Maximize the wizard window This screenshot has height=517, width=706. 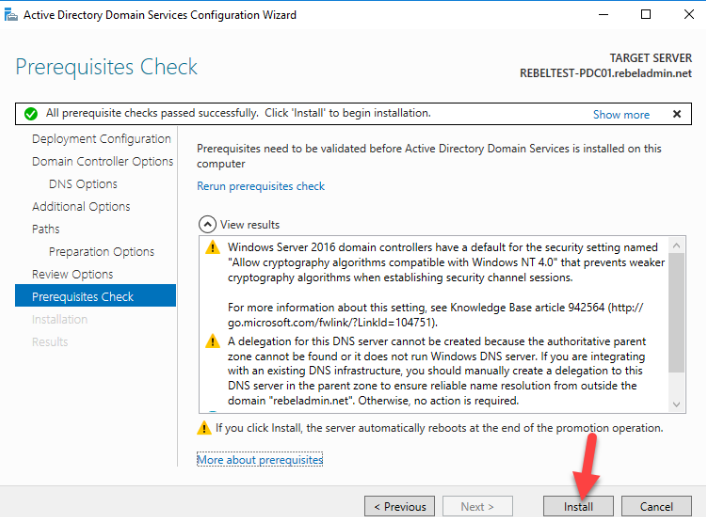(x=646, y=14)
